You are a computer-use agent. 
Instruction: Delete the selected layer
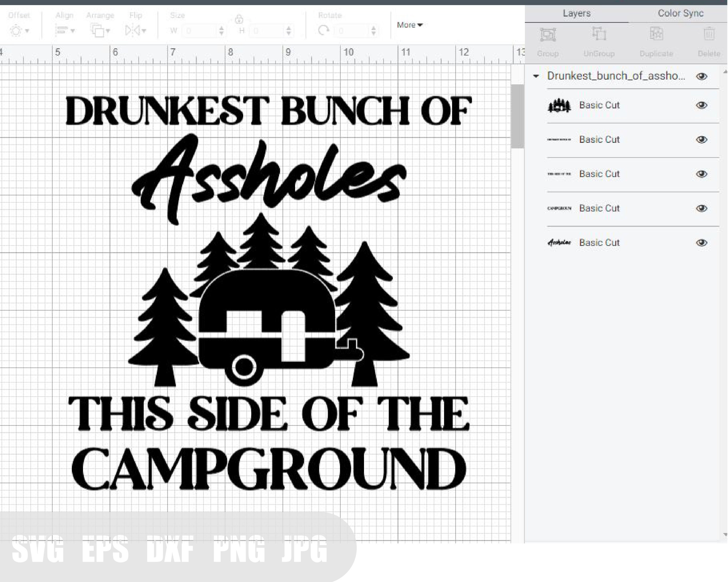click(709, 34)
